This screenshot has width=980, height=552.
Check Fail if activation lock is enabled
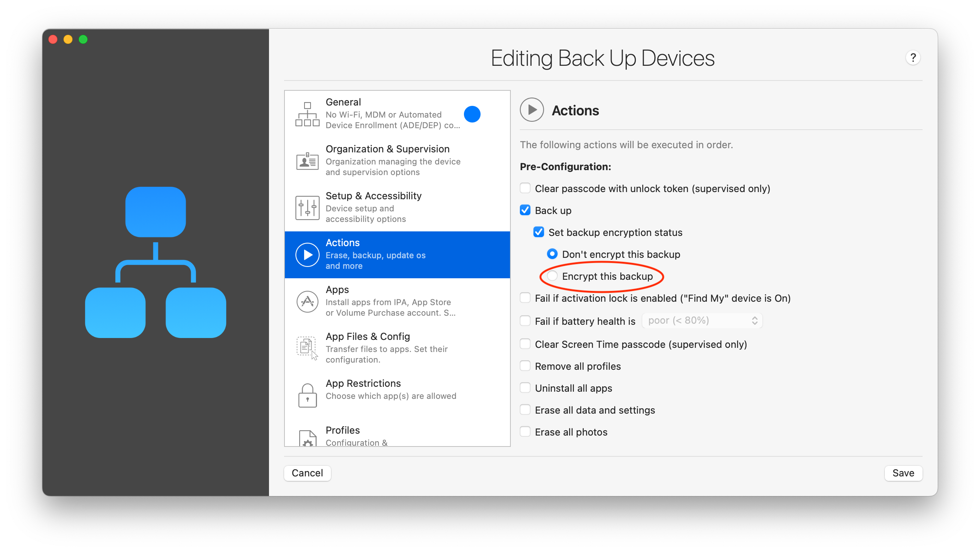pyautogui.click(x=525, y=297)
